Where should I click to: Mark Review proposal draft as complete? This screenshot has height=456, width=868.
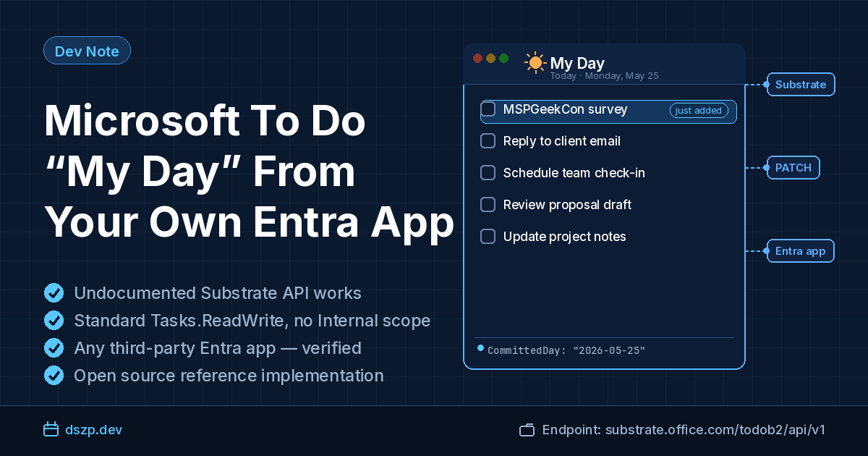pos(488,205)
